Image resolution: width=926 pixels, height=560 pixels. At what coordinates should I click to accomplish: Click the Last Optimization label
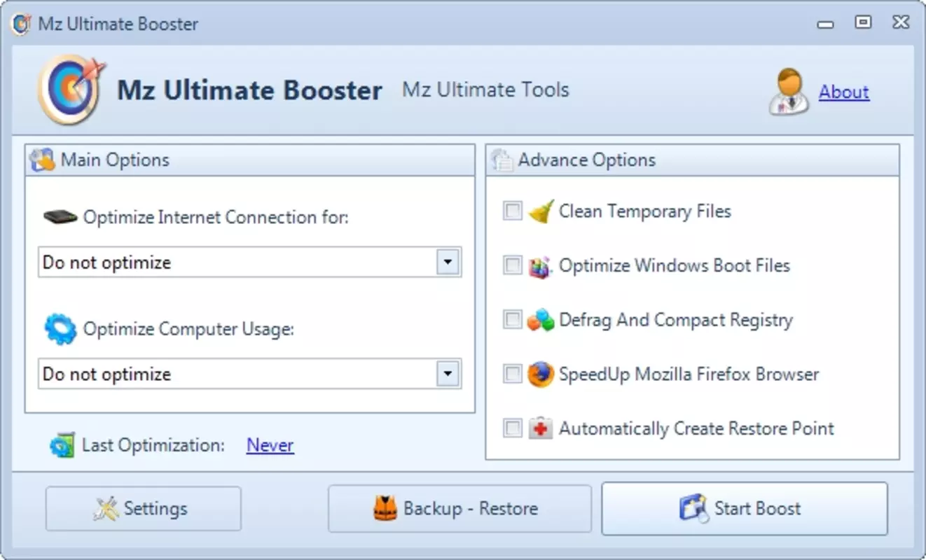coord(153,445)
